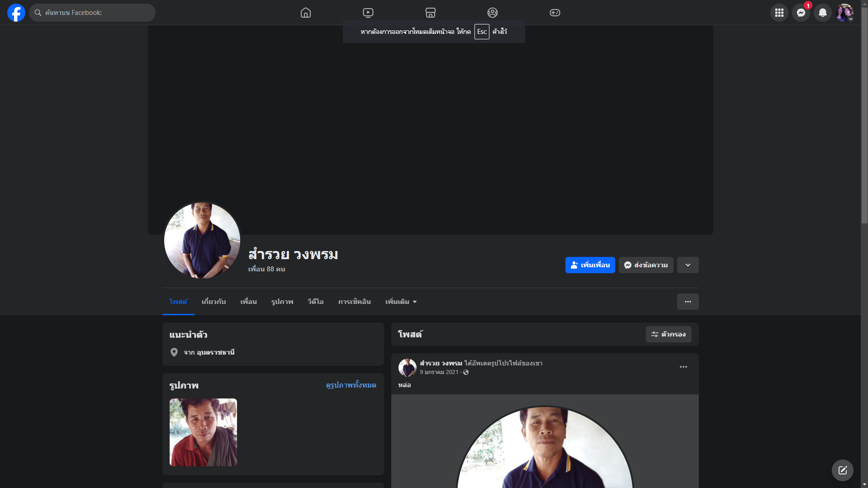
Task: Expand the เพิ่มเติม tab dropdown
Action: 401,302
